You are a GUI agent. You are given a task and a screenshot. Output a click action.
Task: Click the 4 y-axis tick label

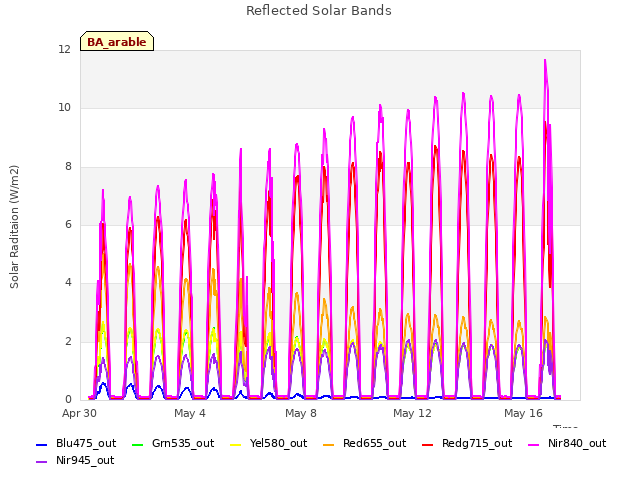(68, 282)
